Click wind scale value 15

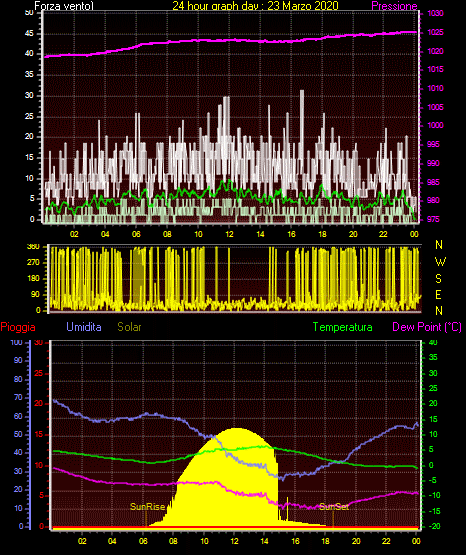tap(29, 157)
